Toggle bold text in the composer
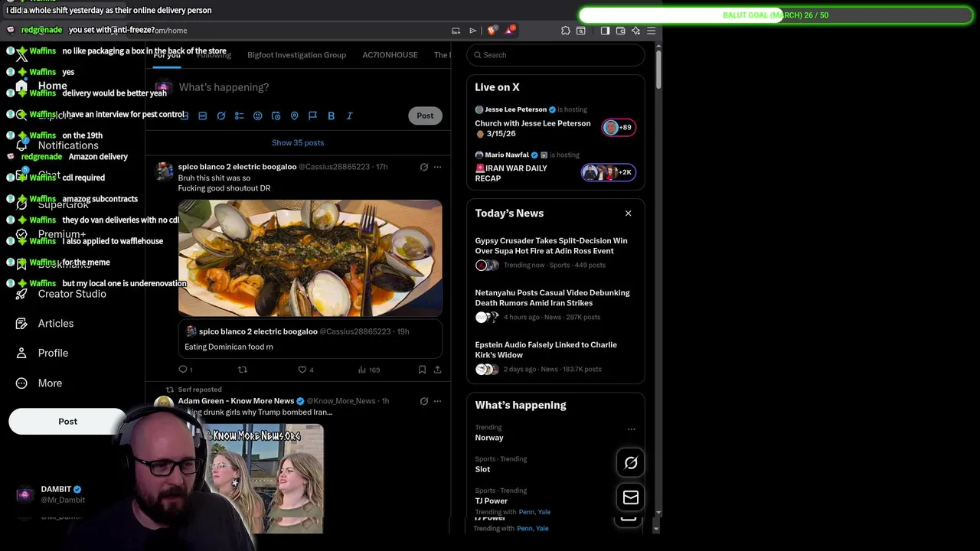Image resolution: width=980 pixels, height=551 pixels. coord(332,116)
